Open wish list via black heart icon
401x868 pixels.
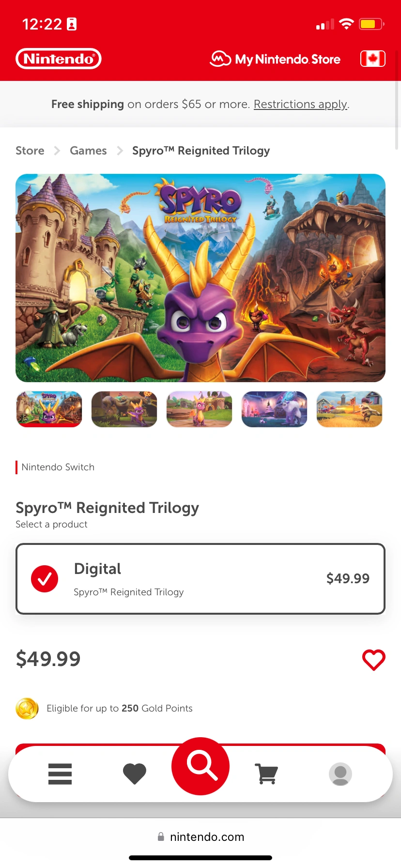[135, 774]
